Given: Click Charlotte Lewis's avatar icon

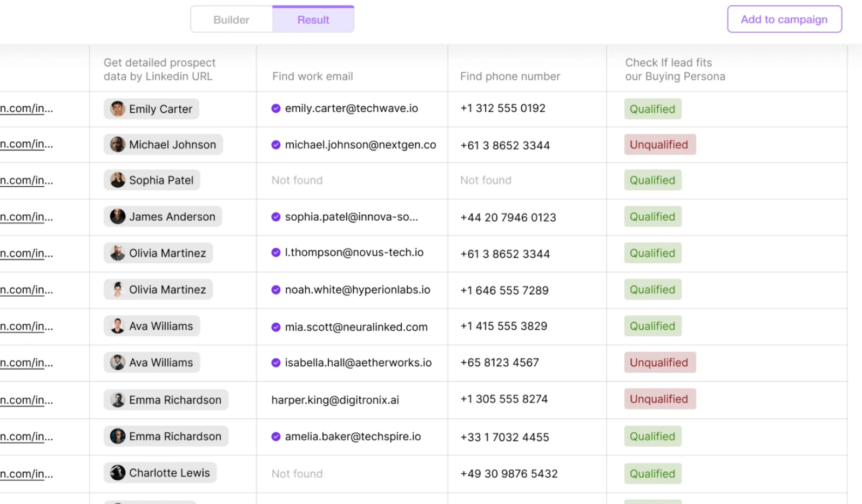Looking at the screenshot, I should click(x=117, y=473).
